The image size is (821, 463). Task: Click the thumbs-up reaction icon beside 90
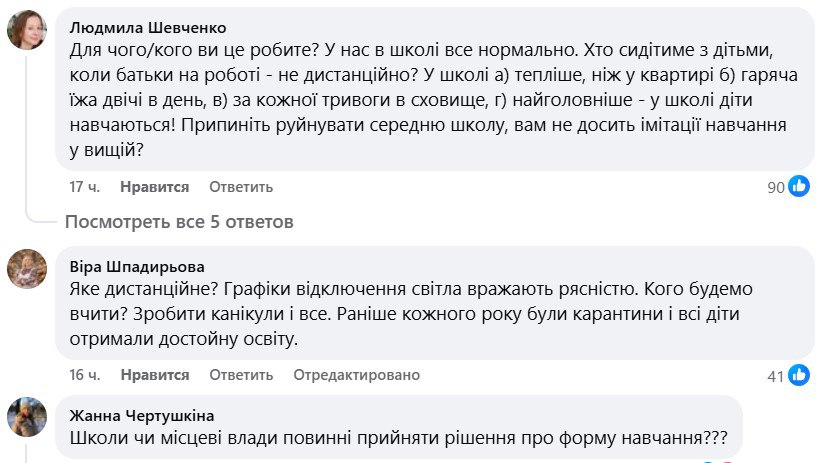click(x=799, y=186)
